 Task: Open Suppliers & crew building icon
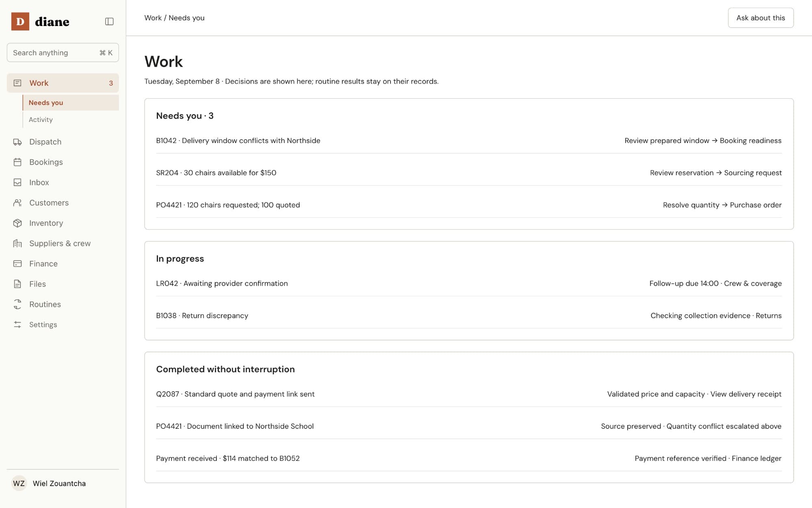coord(17,243)
